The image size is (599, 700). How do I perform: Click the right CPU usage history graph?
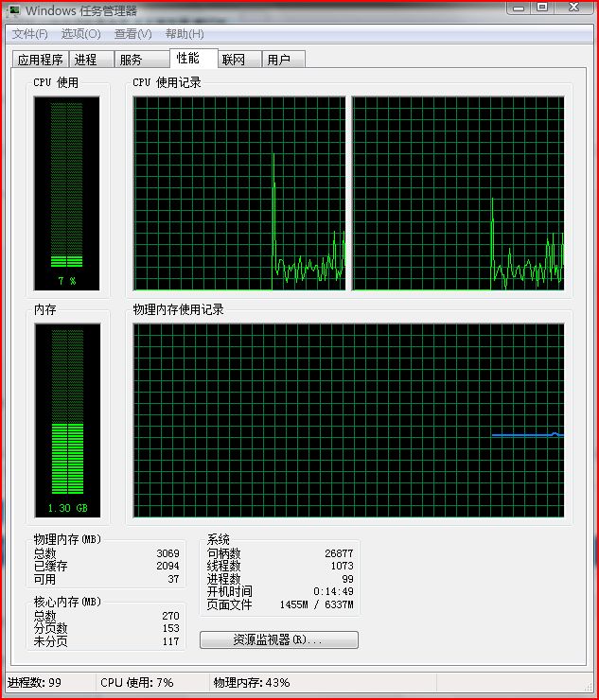click(458, 193)
